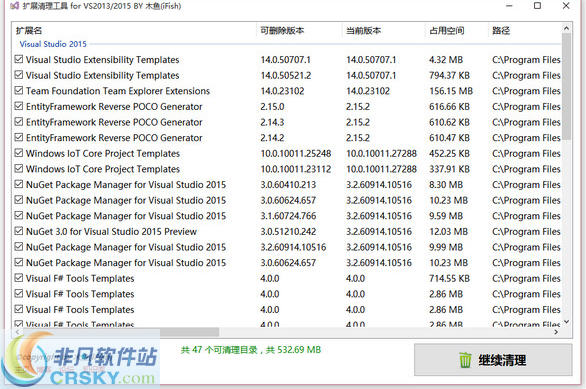Click the 继续清理 button

coord(493,359)
